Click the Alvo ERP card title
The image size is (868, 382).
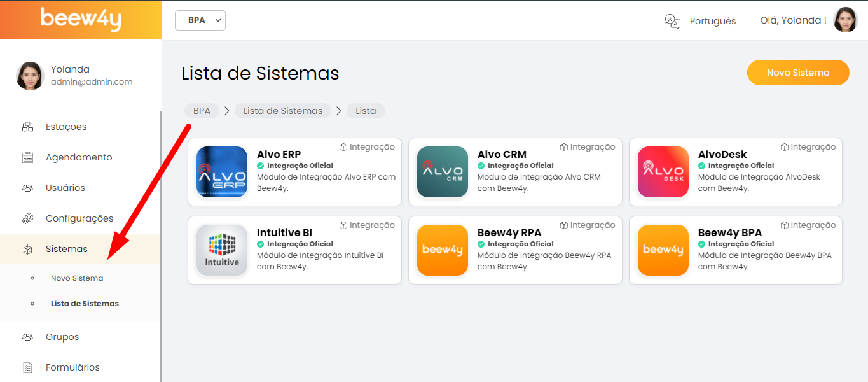(x=279, y=154)
